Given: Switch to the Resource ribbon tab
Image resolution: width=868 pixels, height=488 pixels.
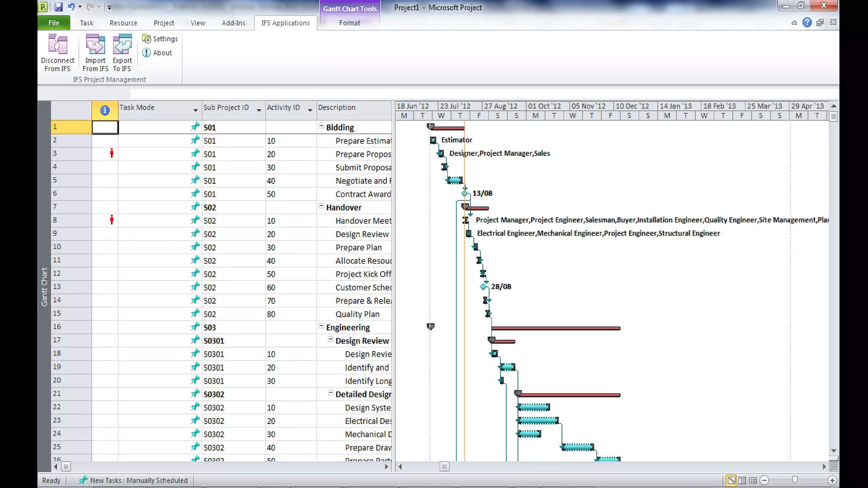Looking at the screenshot, I should [123, 23].
